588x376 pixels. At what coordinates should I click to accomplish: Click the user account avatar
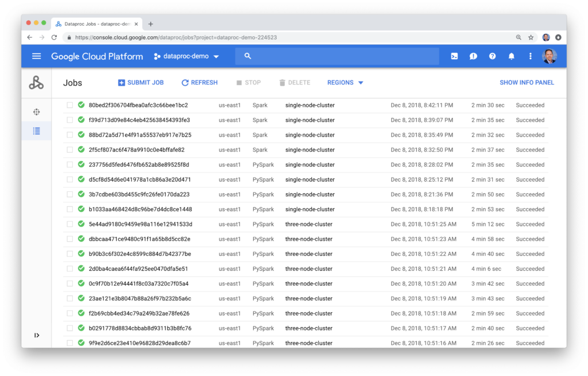(550, 56)
